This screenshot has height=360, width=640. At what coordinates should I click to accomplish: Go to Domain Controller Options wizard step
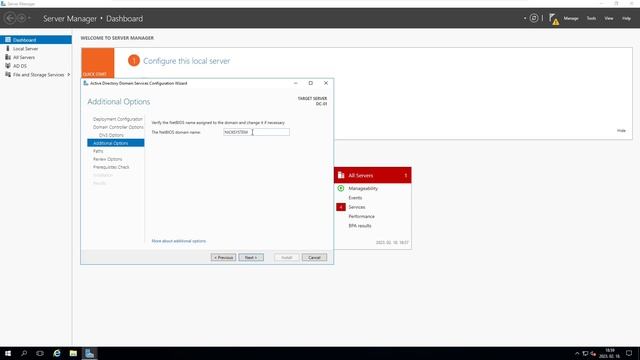click(x=118, y=127)
